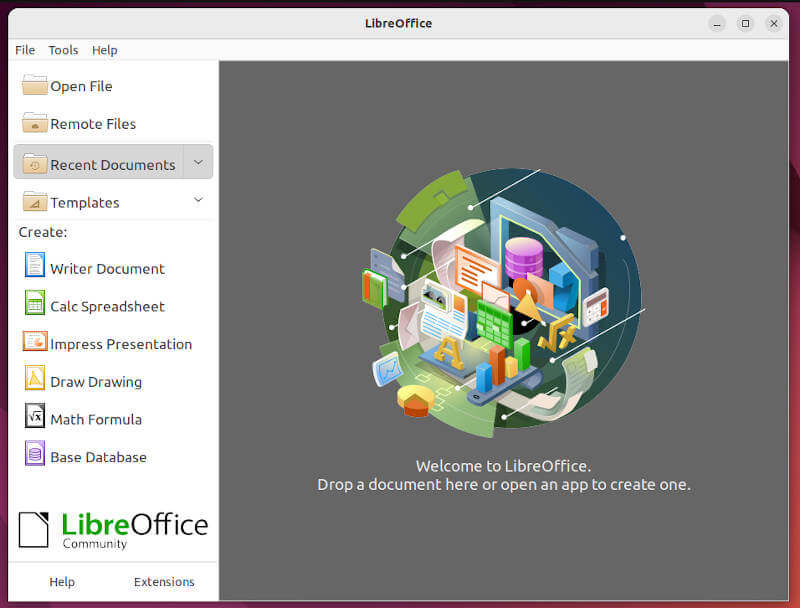The width and height of the screenshot is (800, 608).
Task: Create a new Draw Drawing
Action: click(x=96, y=382)
